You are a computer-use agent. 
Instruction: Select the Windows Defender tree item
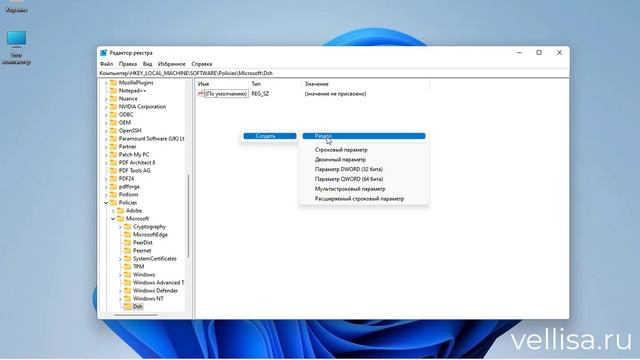(x=156, y=291)
